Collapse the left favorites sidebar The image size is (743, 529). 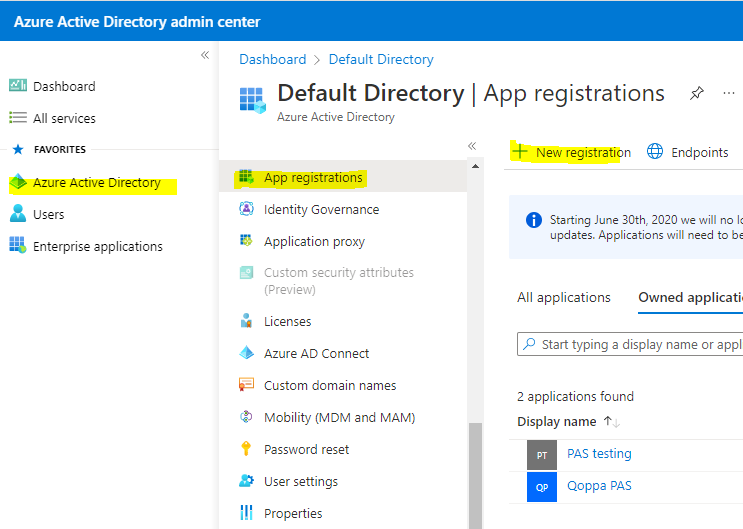205,55
